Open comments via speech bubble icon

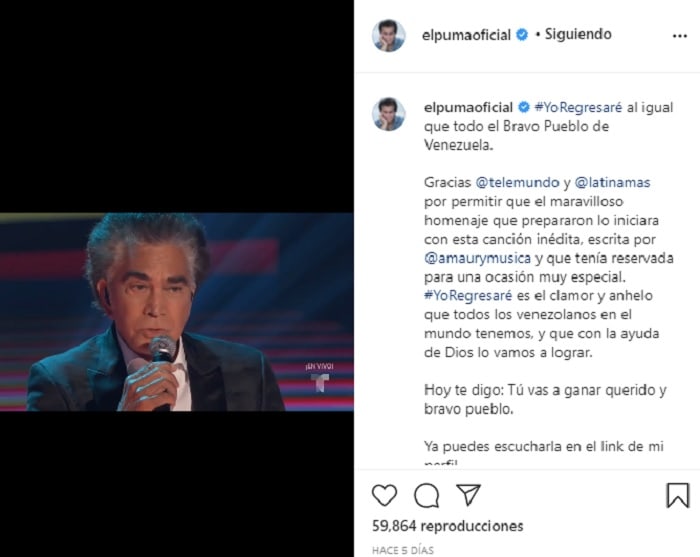pos(426,495)
